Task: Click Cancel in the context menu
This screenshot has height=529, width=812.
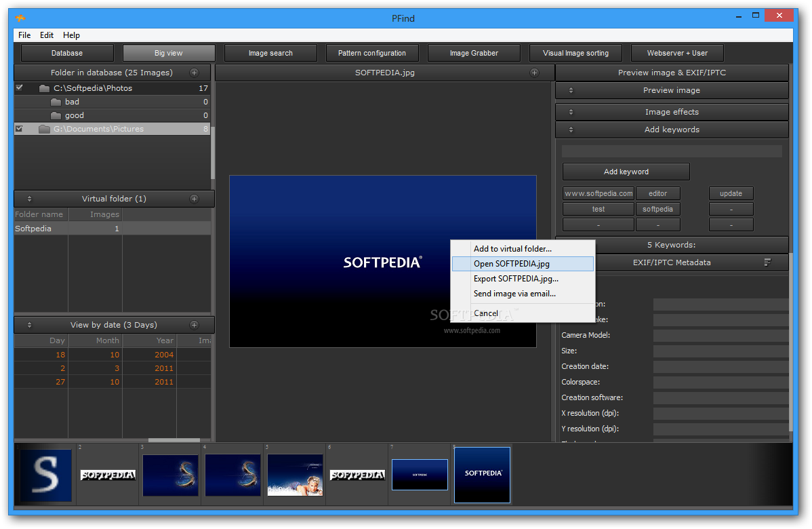Action: [523, 313]
